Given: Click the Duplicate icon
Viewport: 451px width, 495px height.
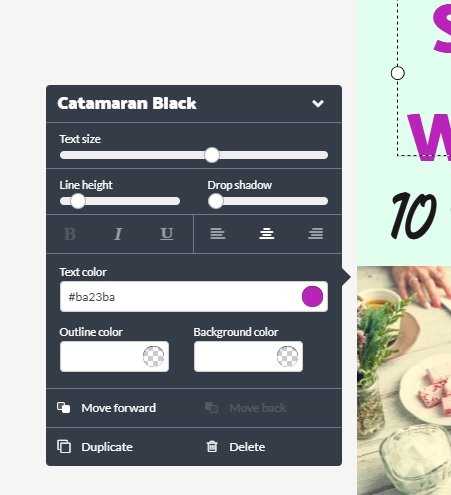Looking at the screenshot, I should tap(64, 447).
